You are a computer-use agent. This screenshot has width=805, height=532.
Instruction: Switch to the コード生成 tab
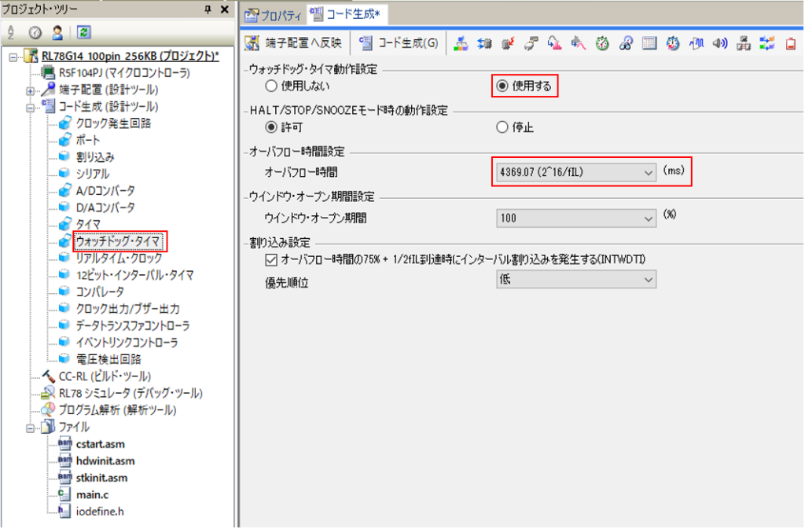click(x=347, y=14)
